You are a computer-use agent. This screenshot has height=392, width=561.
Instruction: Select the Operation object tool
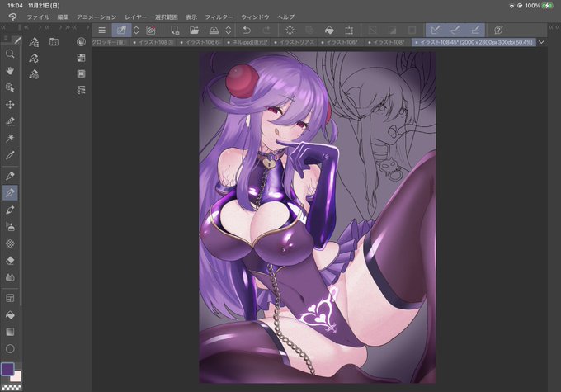[x=10, y=87]
